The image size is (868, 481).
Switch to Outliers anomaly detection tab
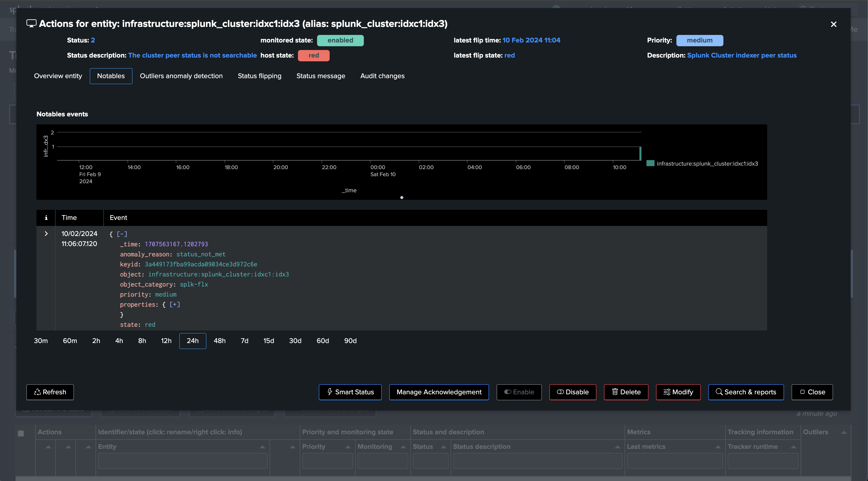(x=181, y=76)
